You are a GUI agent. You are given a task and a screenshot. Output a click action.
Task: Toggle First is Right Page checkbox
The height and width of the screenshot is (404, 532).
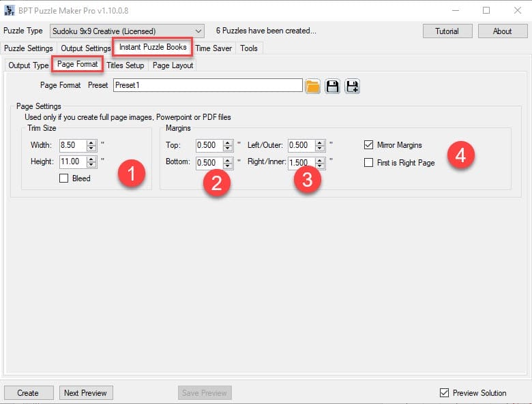pos(369,163)
